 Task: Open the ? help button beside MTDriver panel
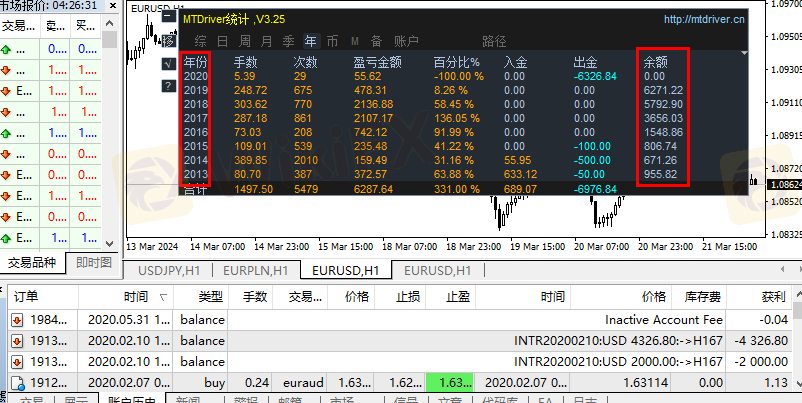(x=168, y=85)
